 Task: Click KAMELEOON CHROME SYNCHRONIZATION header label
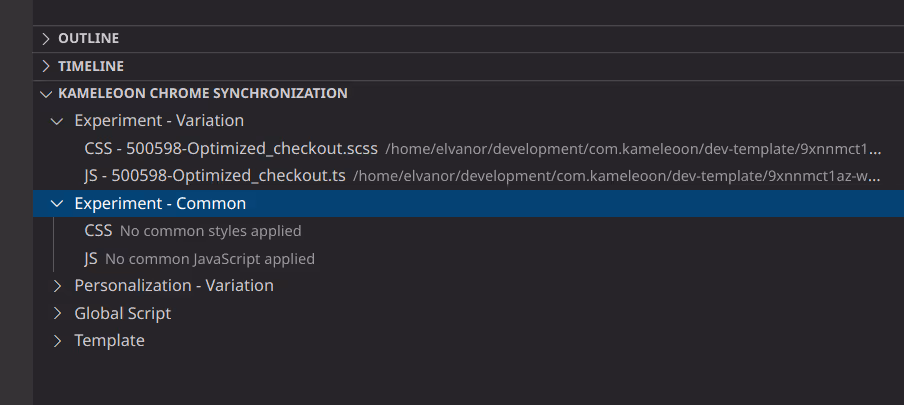tap(203, 93)
